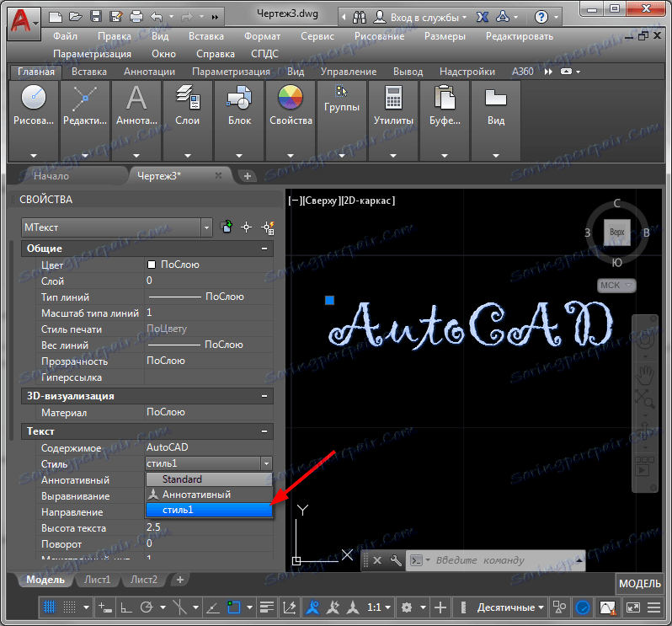Click the Верх face of the ViewCube
Screen dimensions: 672x626
point(616,232)
